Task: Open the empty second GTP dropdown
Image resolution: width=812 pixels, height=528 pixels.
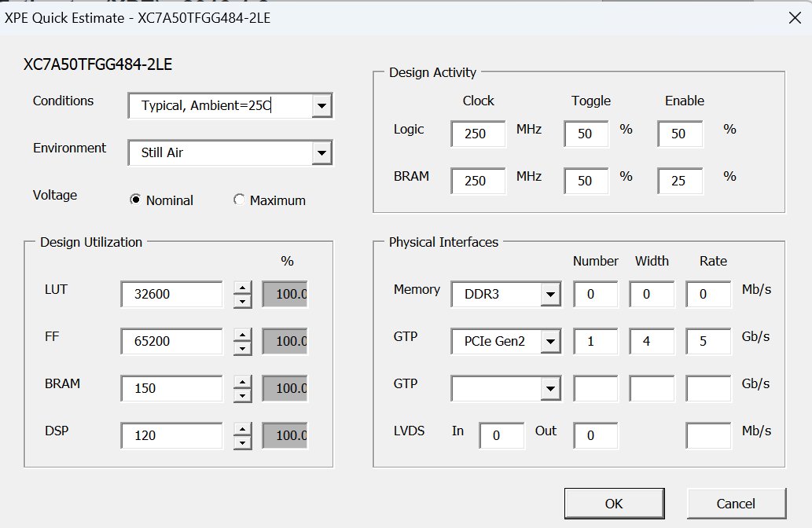Action: pos(551,388)
